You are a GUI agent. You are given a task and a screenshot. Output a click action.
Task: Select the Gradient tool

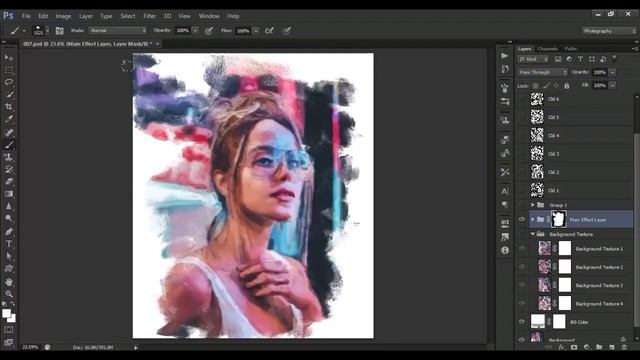tap(9, 194)
